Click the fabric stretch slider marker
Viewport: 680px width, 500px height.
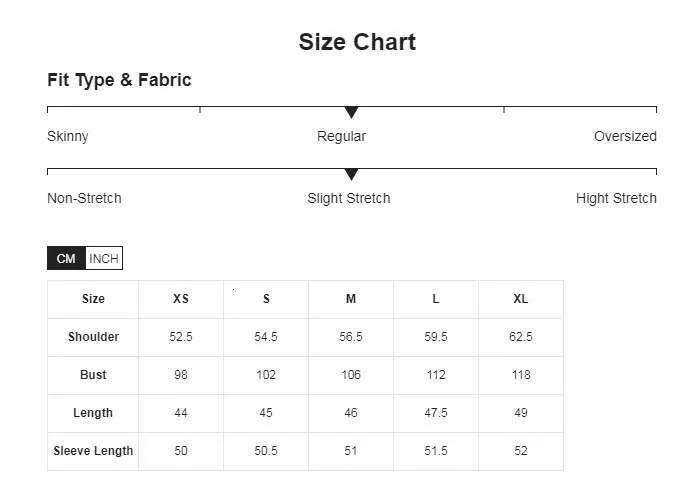point(351,174)
